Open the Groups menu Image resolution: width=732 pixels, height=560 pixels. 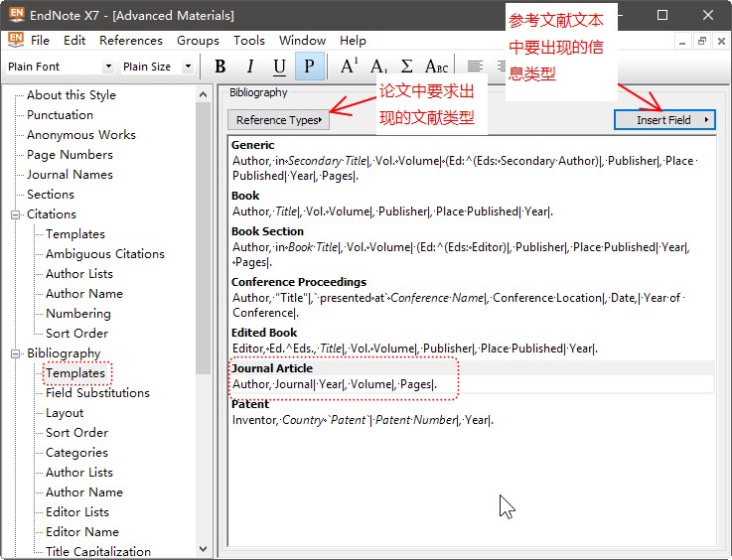pyautogui.click(x=198, y=41)
